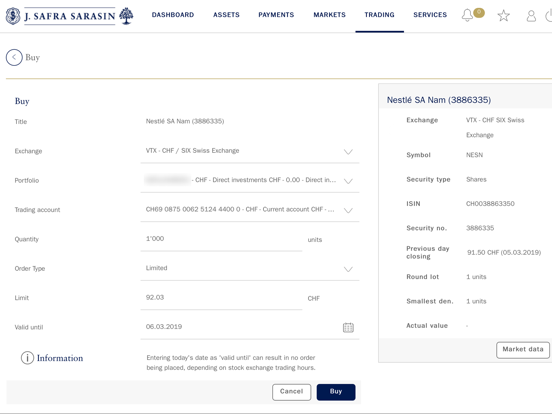Select the ISIN value CH0038863350
The width and height of the screenshot is (552, 414).
pos(490,203)
